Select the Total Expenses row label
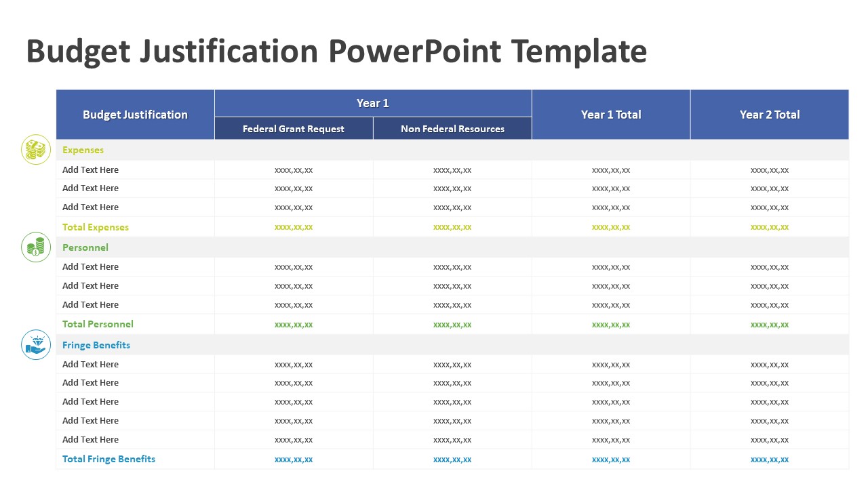Viewport: 868px width, 488px height. click(96, 227)
